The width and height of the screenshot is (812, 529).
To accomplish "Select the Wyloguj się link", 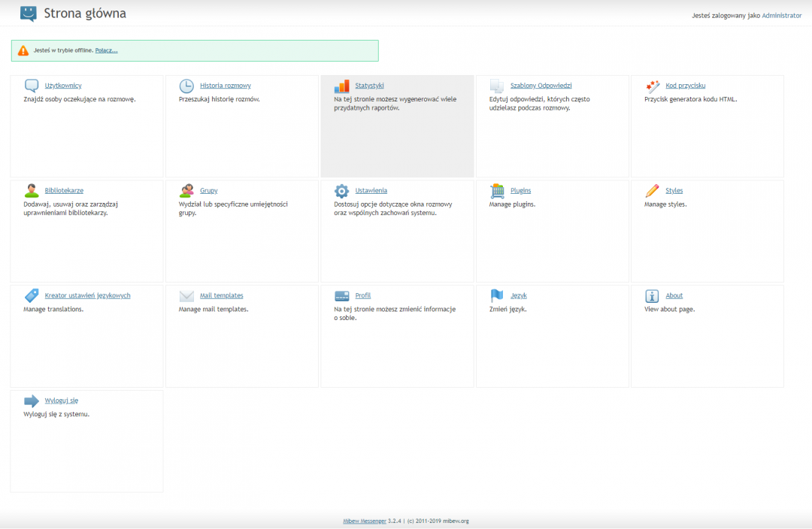I will click(61, 401).
